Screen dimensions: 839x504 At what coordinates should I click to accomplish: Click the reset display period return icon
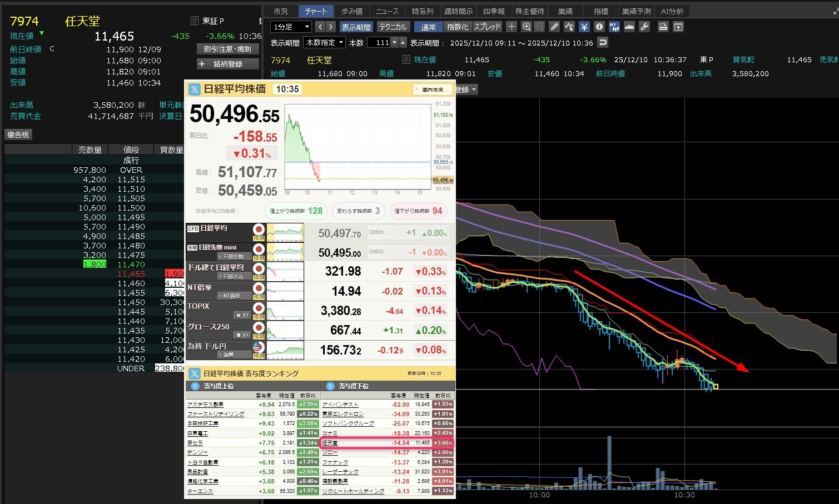click(602, 43)
